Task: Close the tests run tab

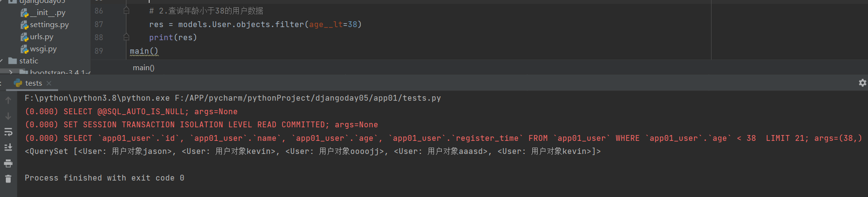Action: point(49,83)
